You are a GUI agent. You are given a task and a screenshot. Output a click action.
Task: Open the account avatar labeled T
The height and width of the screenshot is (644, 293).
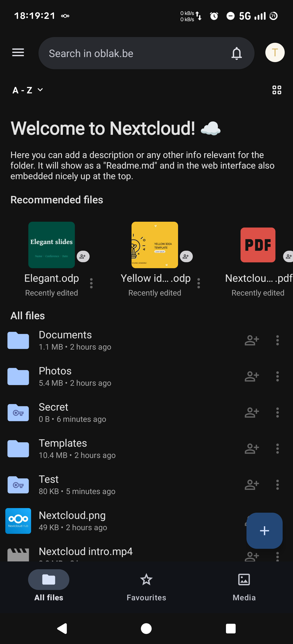[275, 52]
